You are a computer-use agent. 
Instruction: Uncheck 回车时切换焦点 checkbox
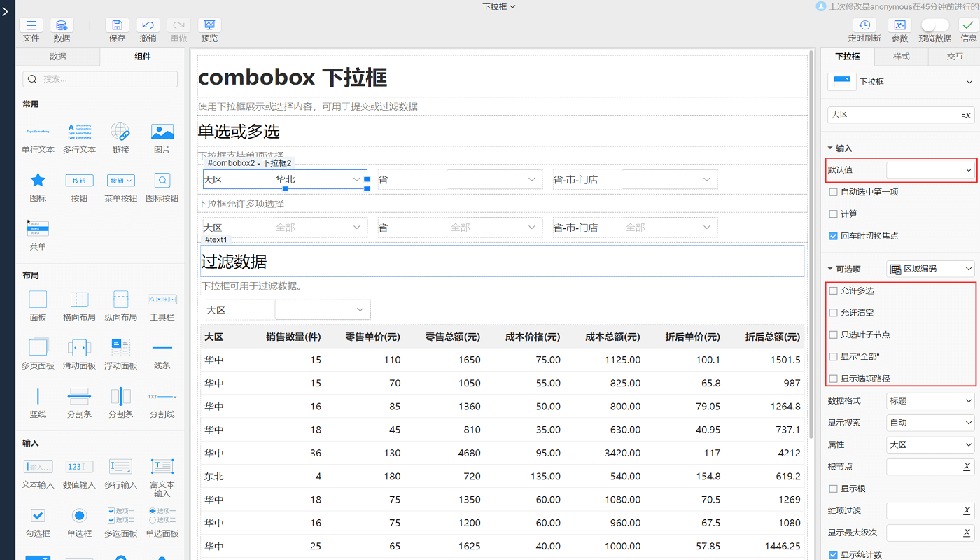[x=833, y=236]
